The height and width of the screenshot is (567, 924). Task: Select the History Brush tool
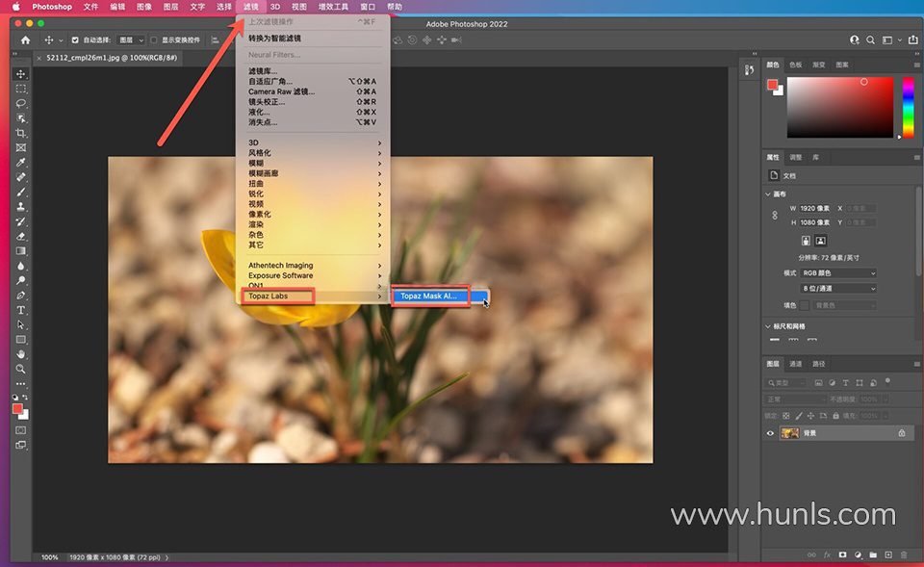point(20,221)
